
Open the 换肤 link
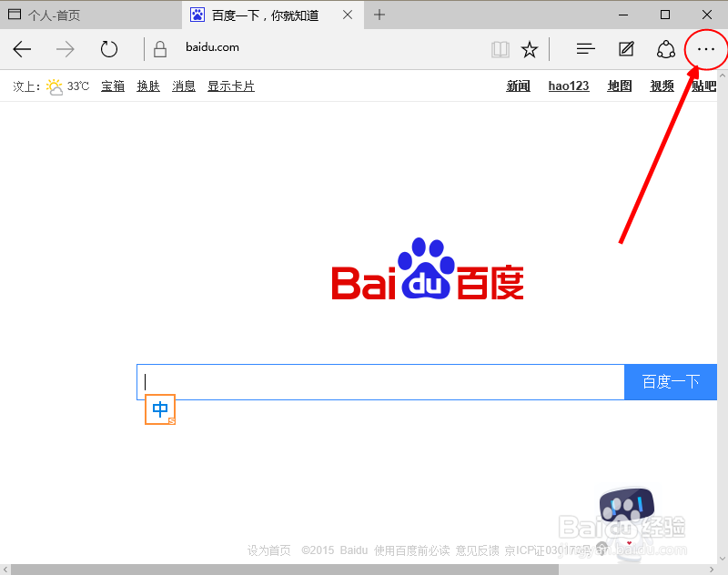coord(148,86)
